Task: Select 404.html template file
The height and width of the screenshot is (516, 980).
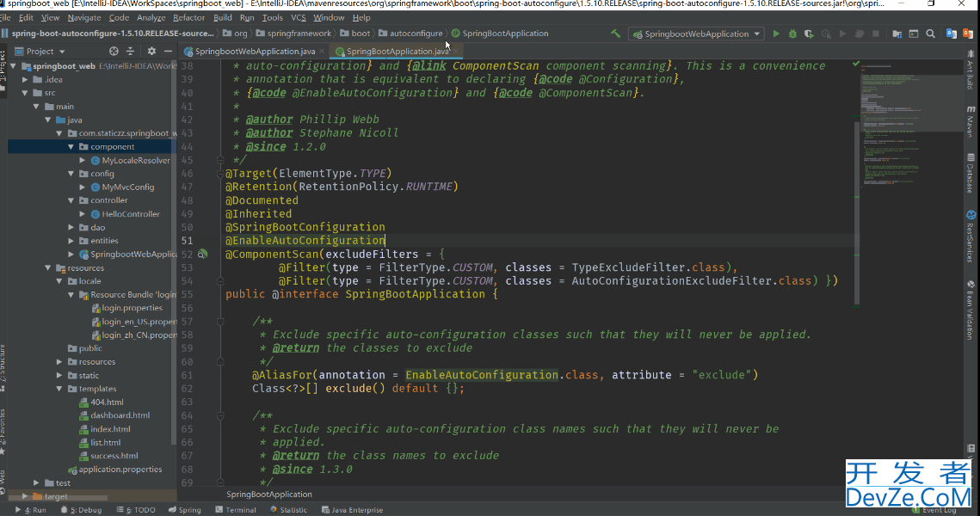Action: 107,402
